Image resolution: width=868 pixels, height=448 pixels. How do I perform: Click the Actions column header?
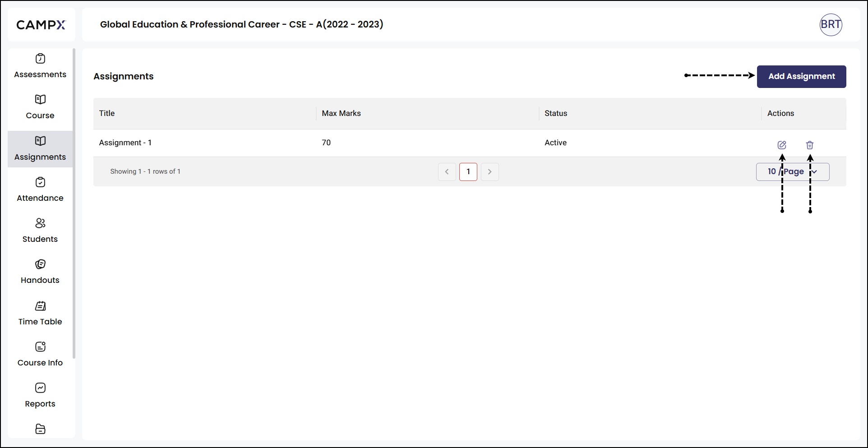780,113
